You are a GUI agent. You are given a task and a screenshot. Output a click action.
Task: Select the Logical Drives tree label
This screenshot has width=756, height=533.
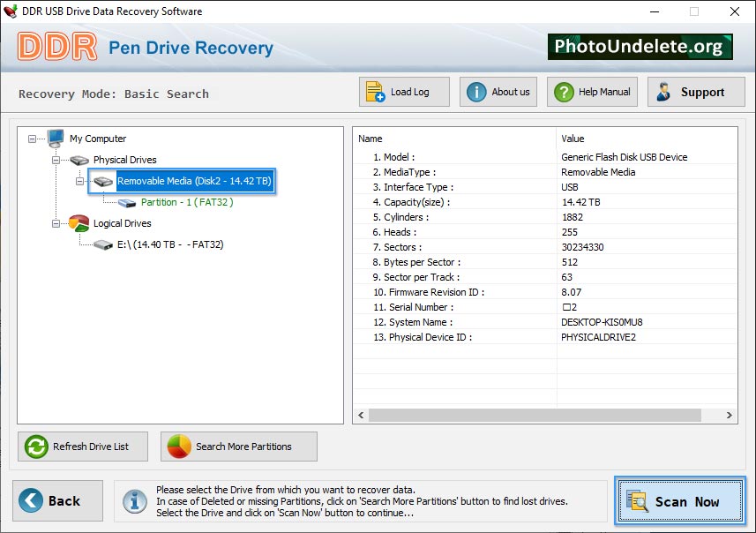123,223
